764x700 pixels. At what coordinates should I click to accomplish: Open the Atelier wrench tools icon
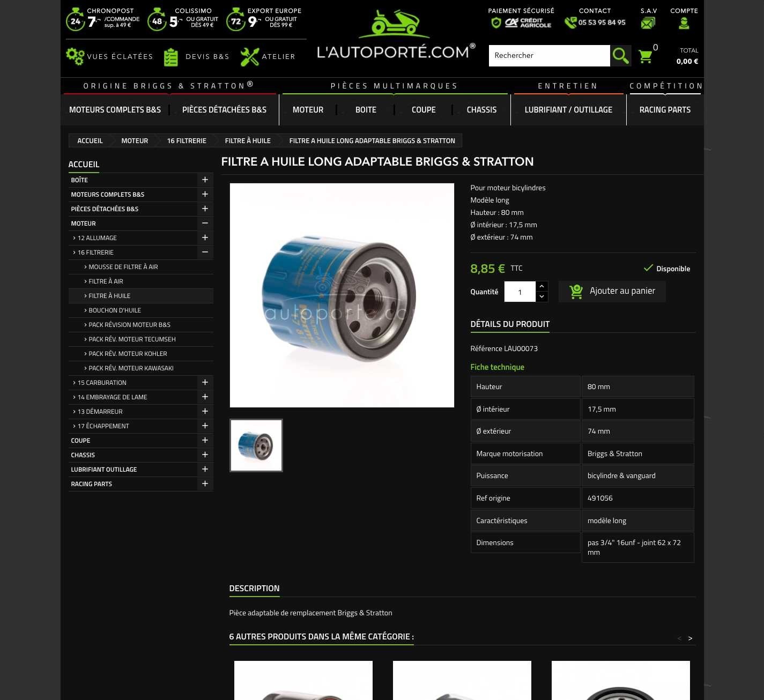[249, 57]
